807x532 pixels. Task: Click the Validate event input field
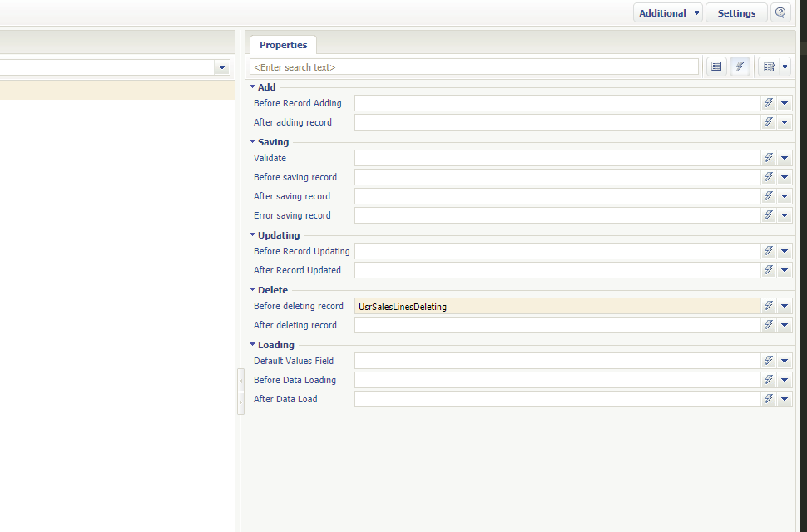point(557,158)
